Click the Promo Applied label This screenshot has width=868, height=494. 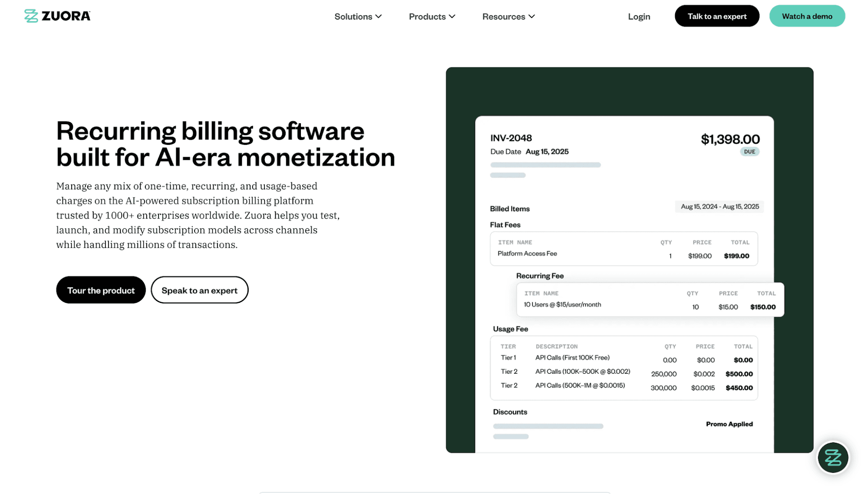click(729, 424)
